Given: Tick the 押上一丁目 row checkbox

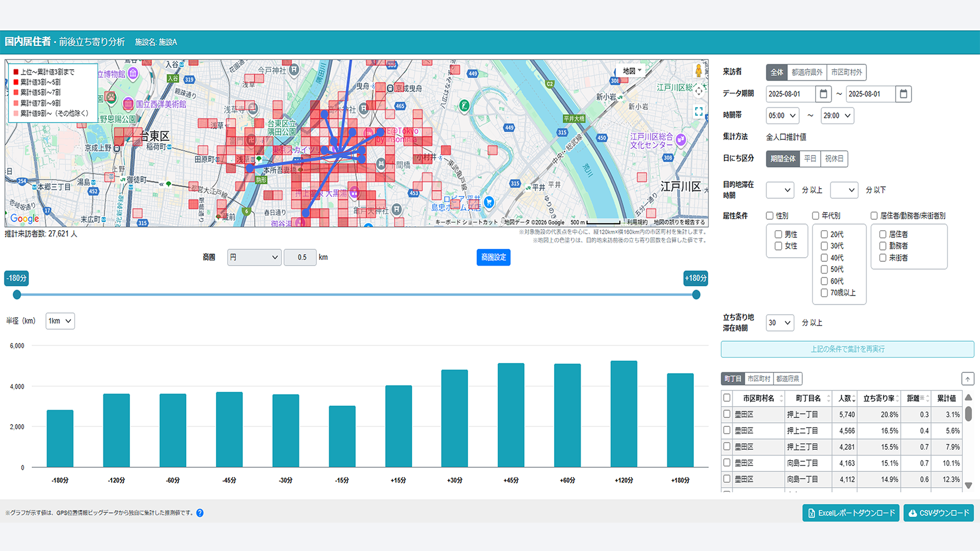Looking at the screenshot, I should coord(727,414).
